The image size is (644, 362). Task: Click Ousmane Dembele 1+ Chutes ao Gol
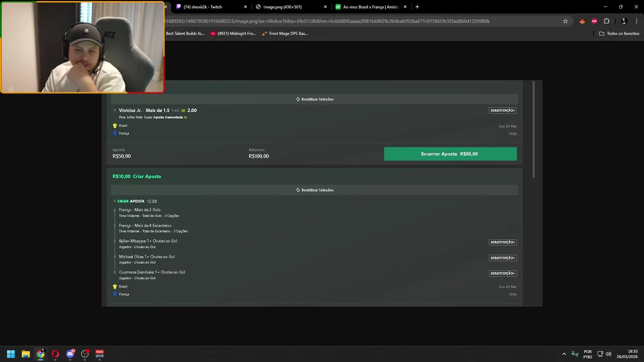[152, 272]
